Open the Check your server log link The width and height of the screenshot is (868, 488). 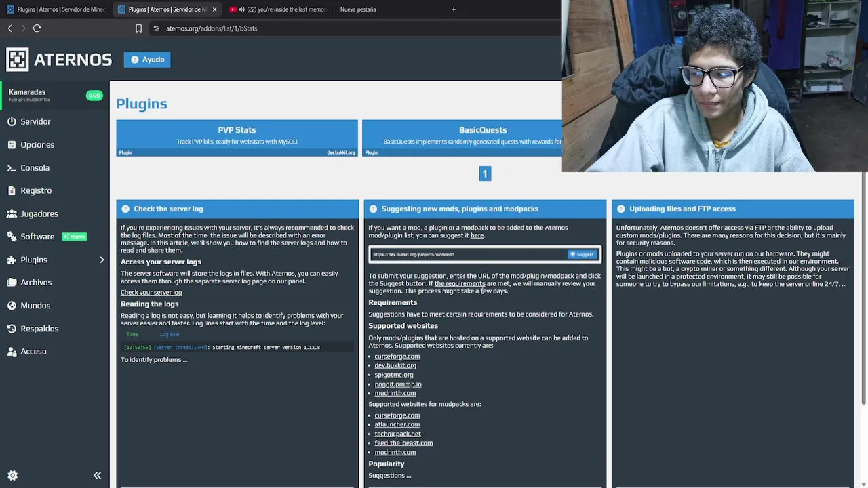151,293
